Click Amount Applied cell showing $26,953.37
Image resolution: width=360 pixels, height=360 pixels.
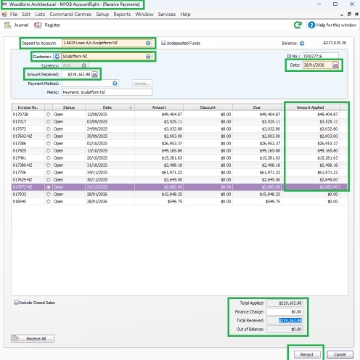[x=311, y=143]
